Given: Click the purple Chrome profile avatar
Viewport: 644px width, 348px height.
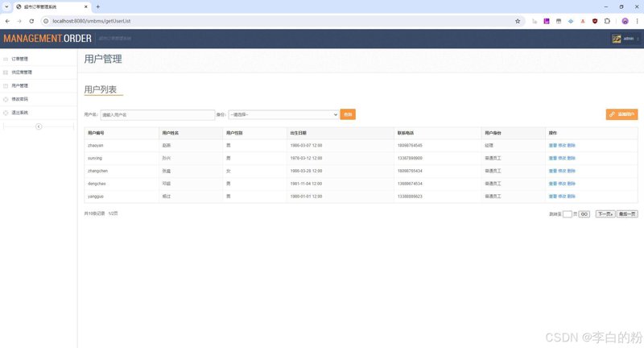Looking at the screenshot, I should [x=625, y=21].
